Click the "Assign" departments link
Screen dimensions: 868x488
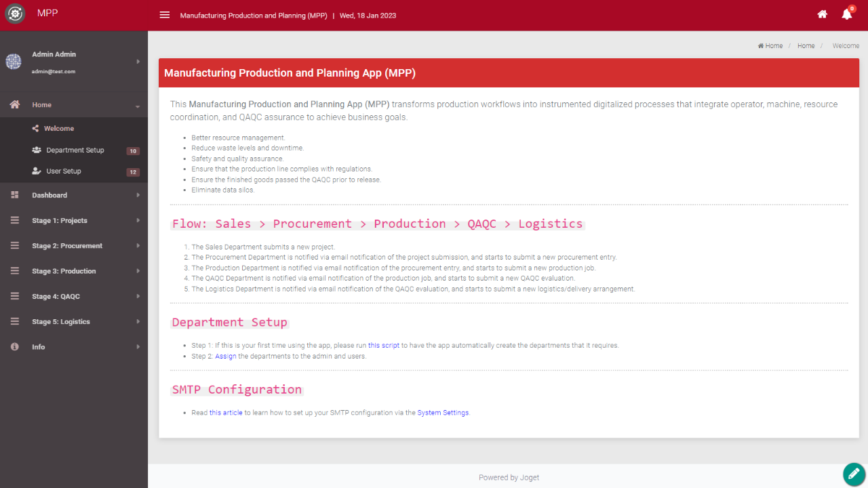[225, 357]
